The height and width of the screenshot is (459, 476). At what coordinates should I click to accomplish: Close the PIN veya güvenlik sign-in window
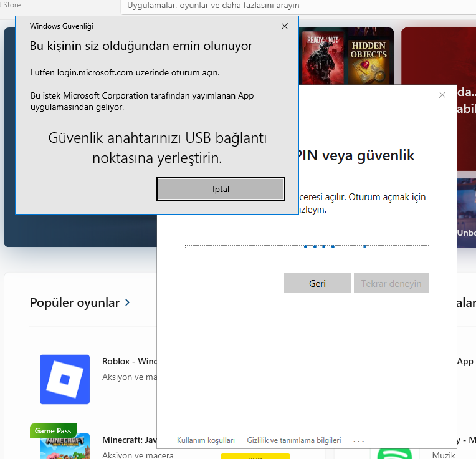(x=442, y=95)
